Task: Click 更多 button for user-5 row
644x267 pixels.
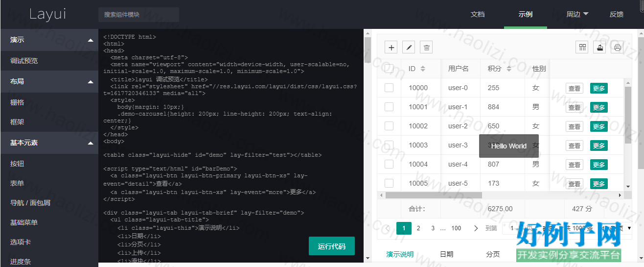Action: tap(599, 184)
